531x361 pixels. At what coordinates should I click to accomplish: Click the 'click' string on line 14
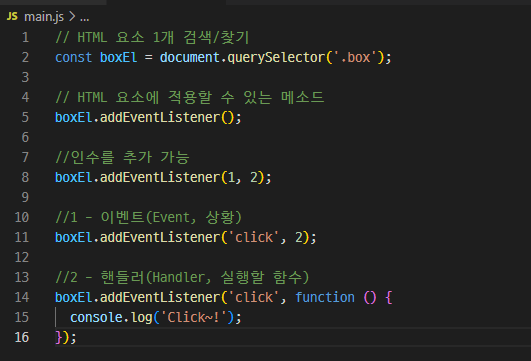[254, 297]
